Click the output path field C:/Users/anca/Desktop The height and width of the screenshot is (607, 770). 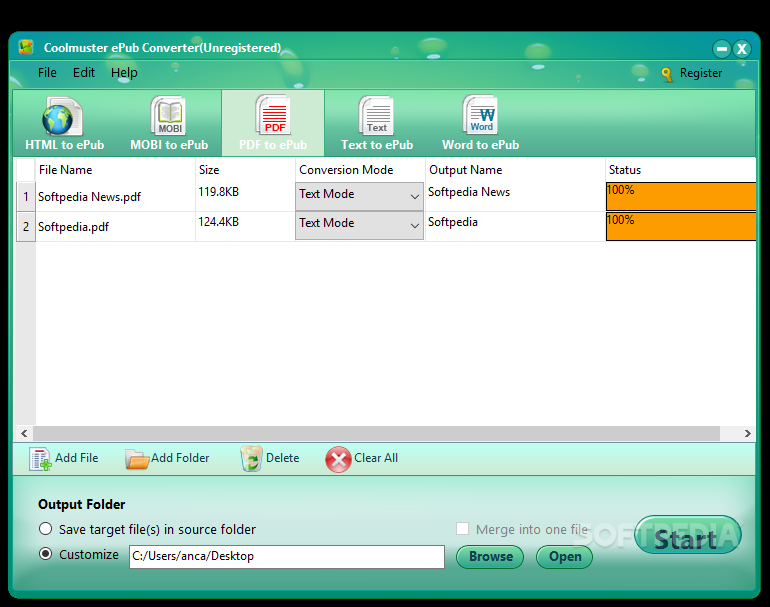coord(287,556)
